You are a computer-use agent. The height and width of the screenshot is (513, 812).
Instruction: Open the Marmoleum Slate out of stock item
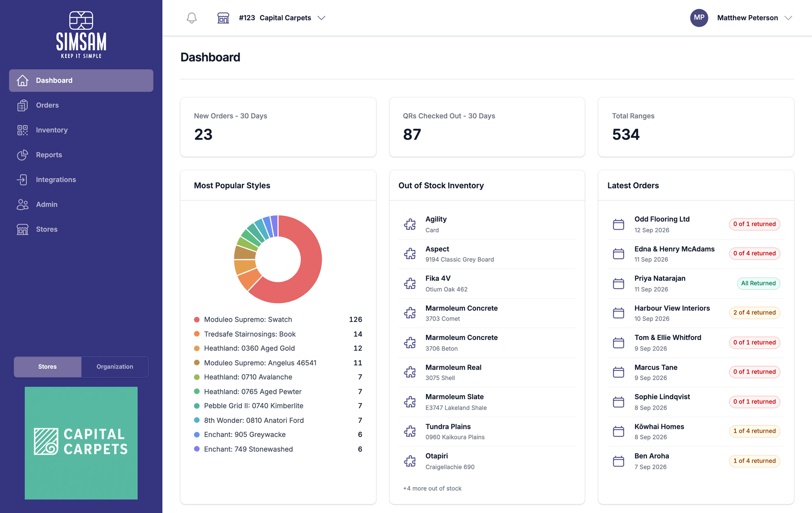pos(487,402)
